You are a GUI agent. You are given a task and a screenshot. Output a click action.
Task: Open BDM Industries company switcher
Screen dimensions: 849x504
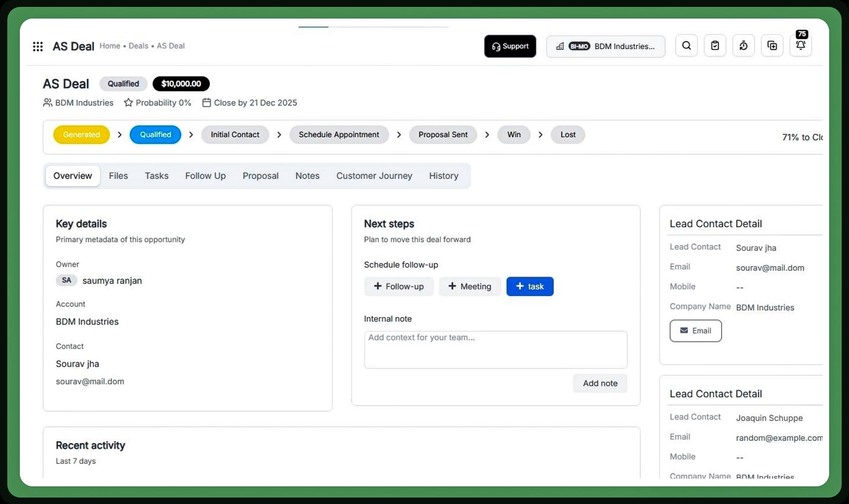point(605,46)
